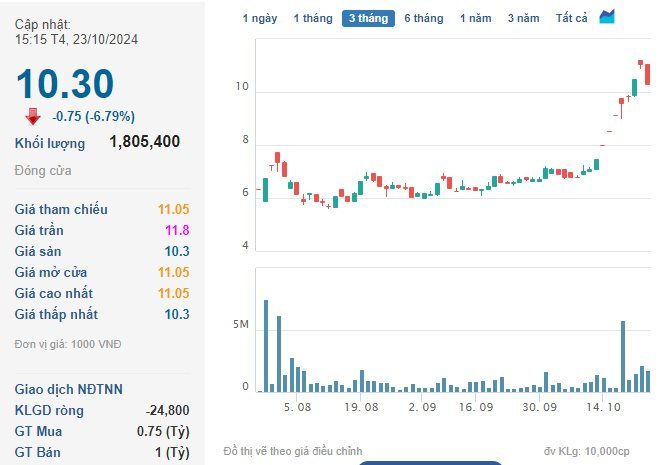The width and height of the screenshot is (666, 465).
Task: Click the first tall volume bar at chart start
Action: pyautogui.click(x=266, y=346)
